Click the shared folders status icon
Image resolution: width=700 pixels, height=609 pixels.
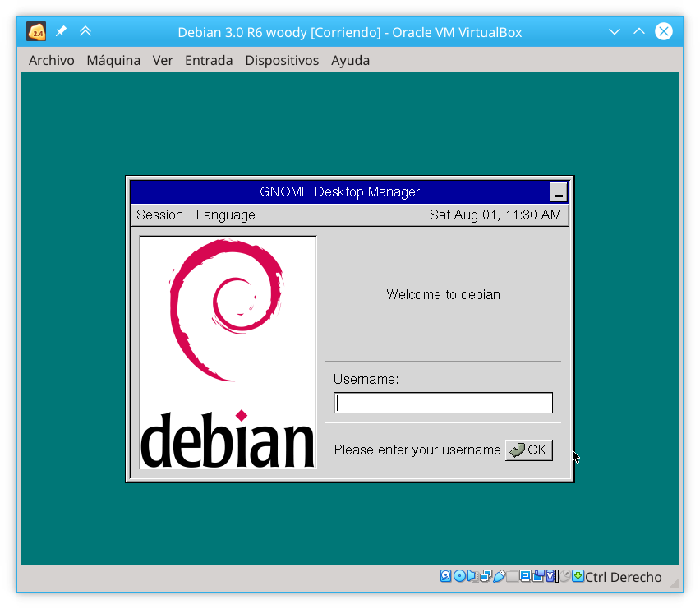[512, 576]
